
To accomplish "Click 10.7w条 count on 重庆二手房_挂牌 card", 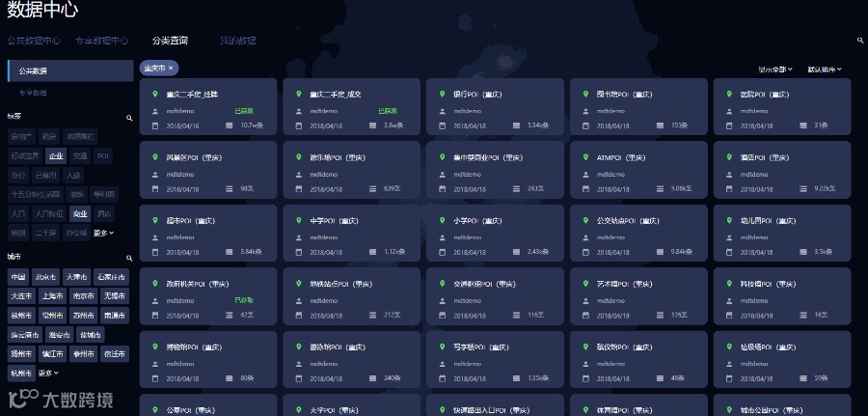I will 252,125.
